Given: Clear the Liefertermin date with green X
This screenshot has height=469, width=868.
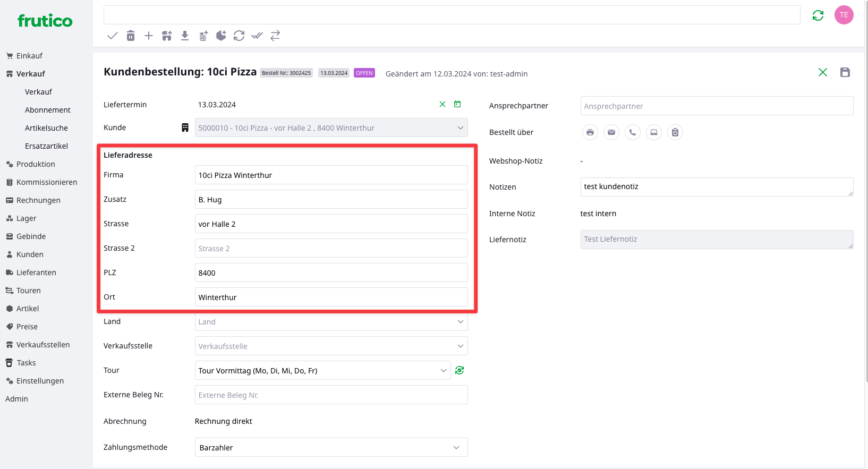Looking at the screenshot, I should 442,104.
